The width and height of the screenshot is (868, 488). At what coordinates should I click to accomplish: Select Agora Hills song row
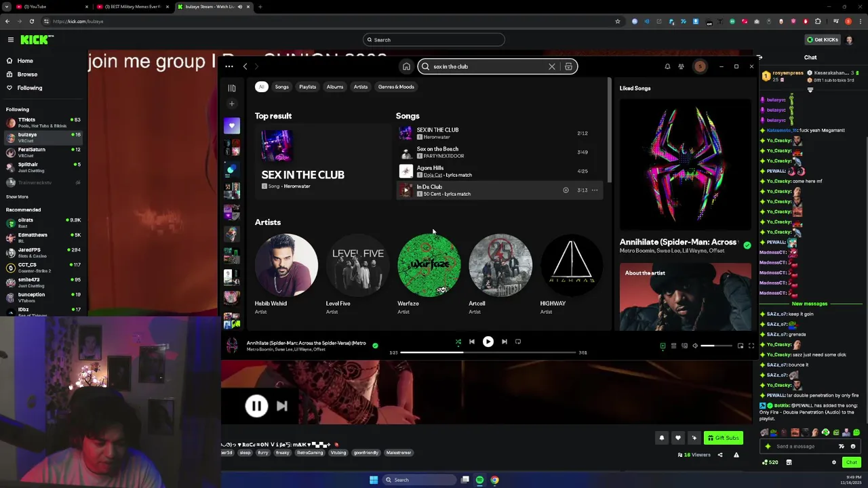coord(500,171)
